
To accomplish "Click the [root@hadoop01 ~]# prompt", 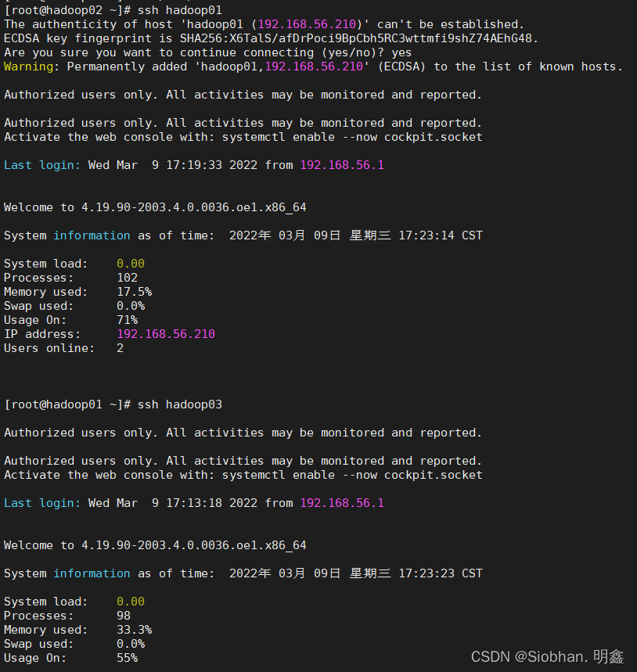I will pos(67,404).
